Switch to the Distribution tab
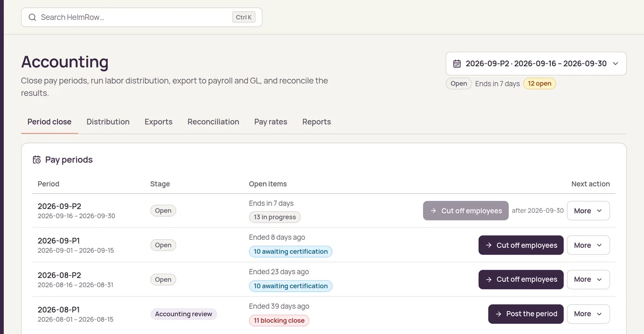Screen dimensions: 644x334 [108, 122]
